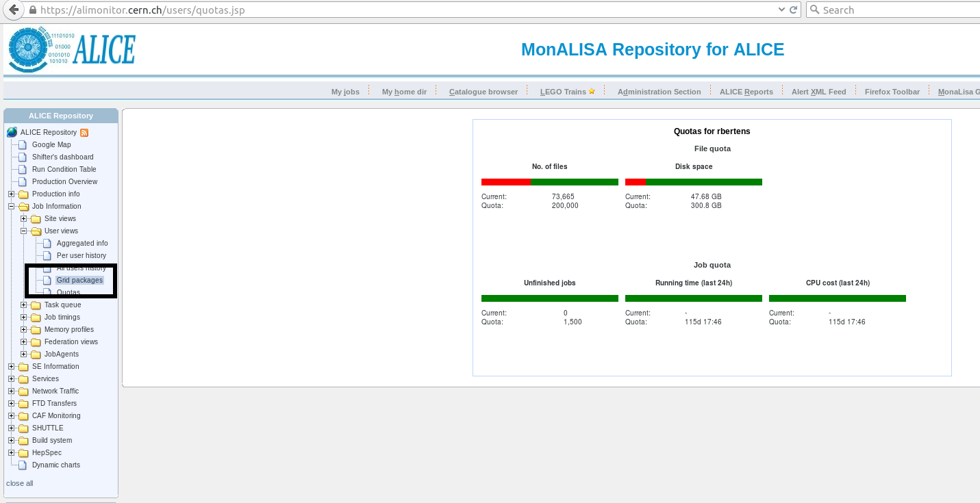Image resolution: width=980 pixels, height=503 pixels.
Task: Click the Production Overview page icon
Action: coord(23,181)
